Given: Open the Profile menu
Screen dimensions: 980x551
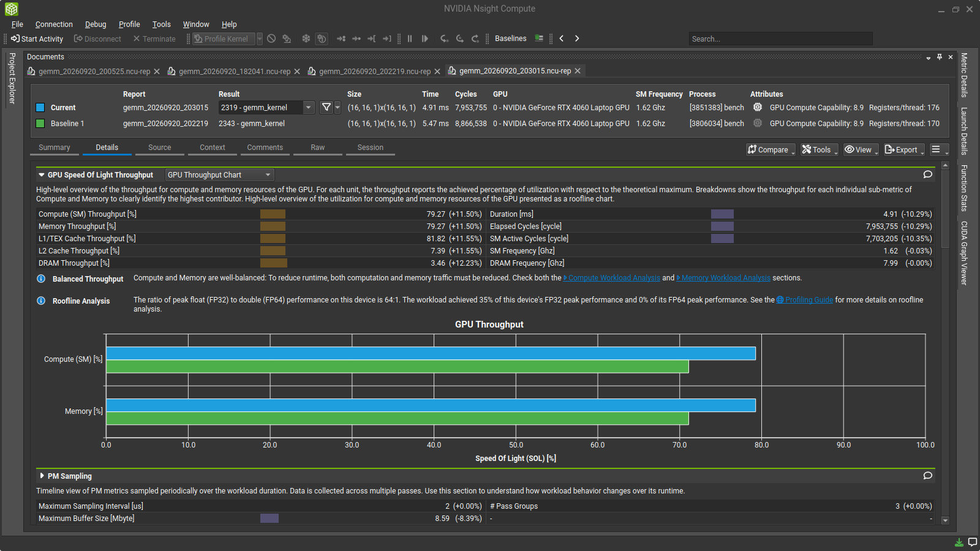Looking at the screenshot, I should click(129, 24).
